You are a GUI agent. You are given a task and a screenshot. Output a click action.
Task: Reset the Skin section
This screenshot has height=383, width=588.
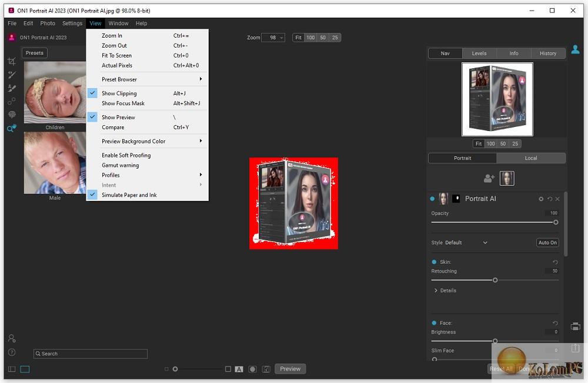point(555,262)
